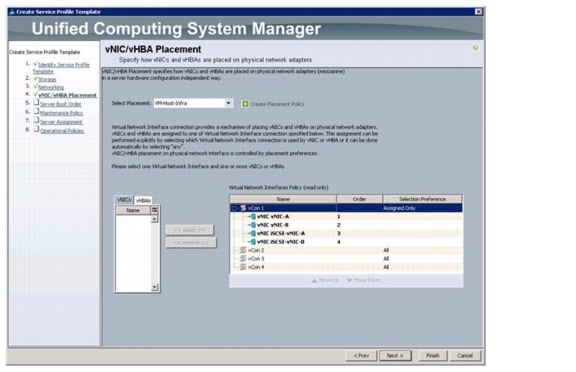This screenshot has height=372, width=576.
Task: Collapse the vCon 1 tree node
Action: [x=234, y=208]
